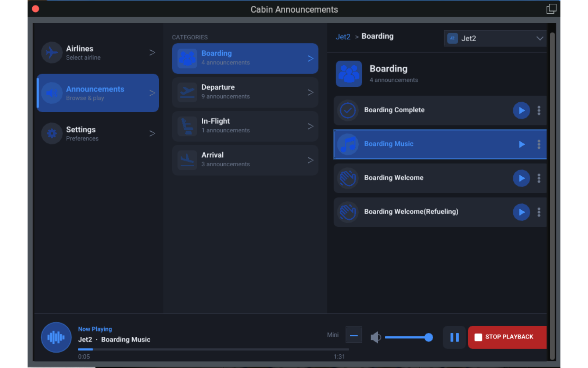The image size is (588, 368).
Task: Select the Arrival category
Action: (x=245, y=160)
